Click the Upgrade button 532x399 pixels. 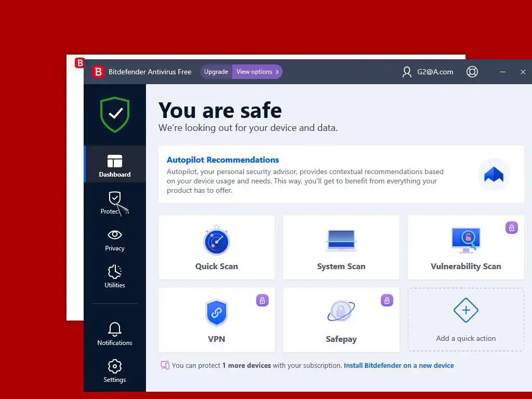pos(216,72)
